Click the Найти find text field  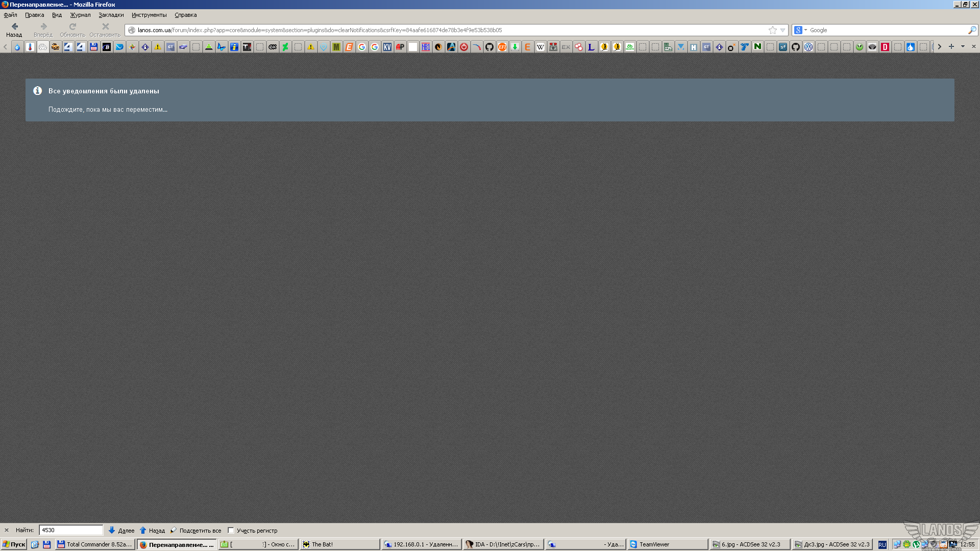click(x=71, y=530)
